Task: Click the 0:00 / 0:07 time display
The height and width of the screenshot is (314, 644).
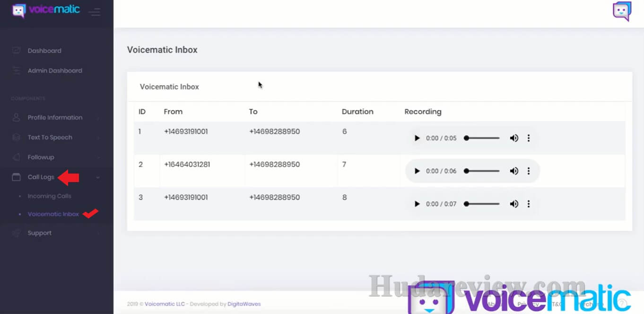Action: pos(441,204)
